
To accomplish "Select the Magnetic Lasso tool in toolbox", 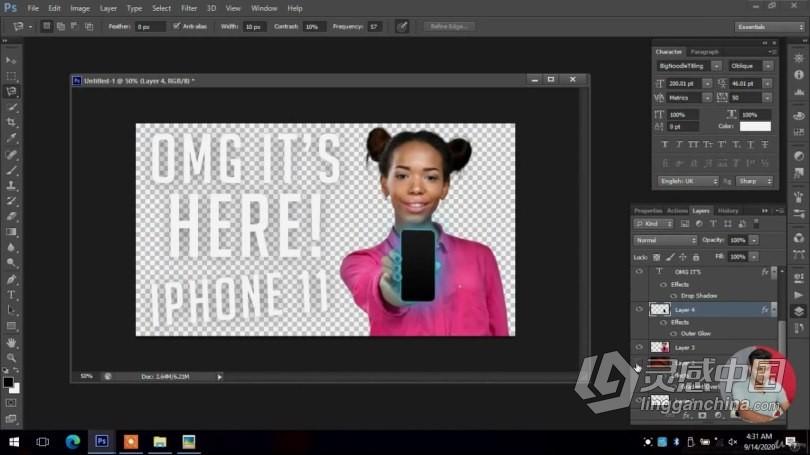I will tap(11, 91).
